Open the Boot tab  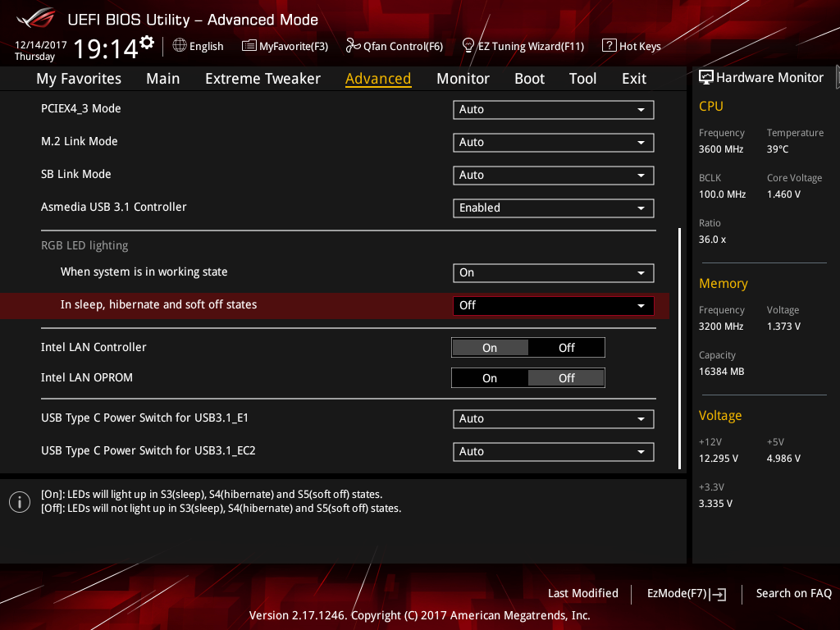[x=529, y=79]
